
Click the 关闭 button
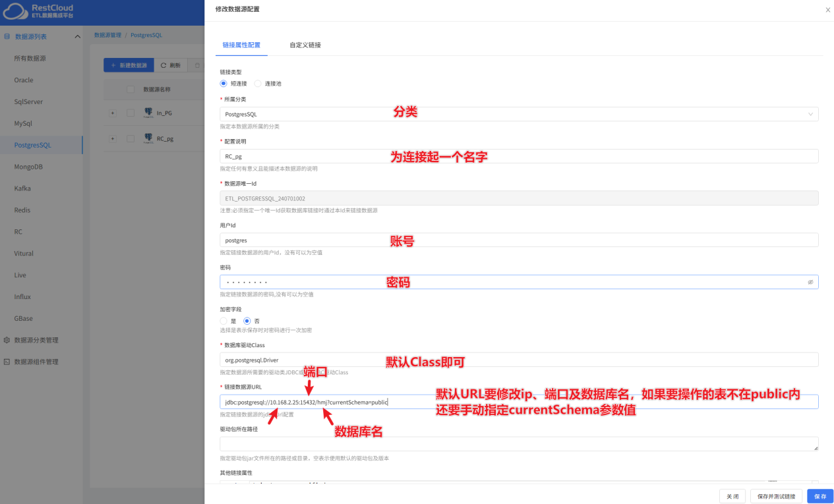732,496
